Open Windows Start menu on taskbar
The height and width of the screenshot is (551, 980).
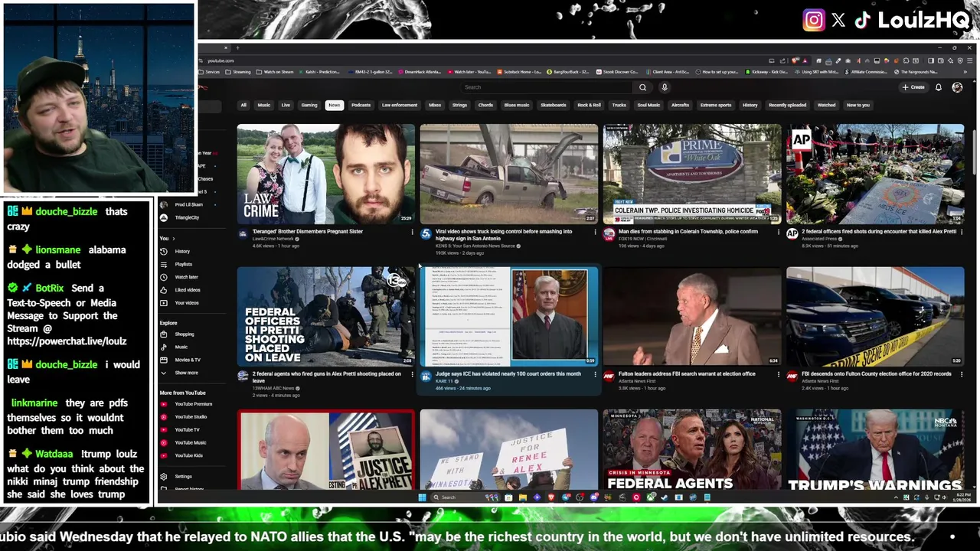tap(422, 497)
